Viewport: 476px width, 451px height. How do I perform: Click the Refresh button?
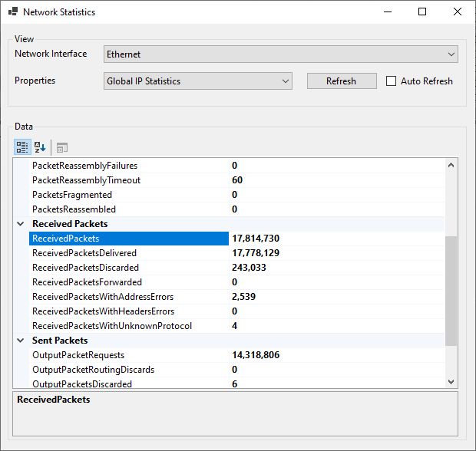coord(342,81)
